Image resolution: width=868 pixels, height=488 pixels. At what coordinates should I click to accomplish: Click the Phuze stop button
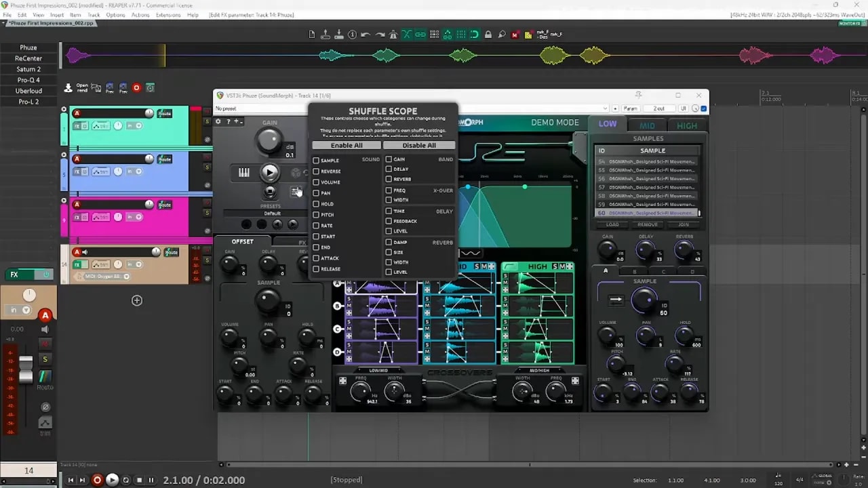270,192
